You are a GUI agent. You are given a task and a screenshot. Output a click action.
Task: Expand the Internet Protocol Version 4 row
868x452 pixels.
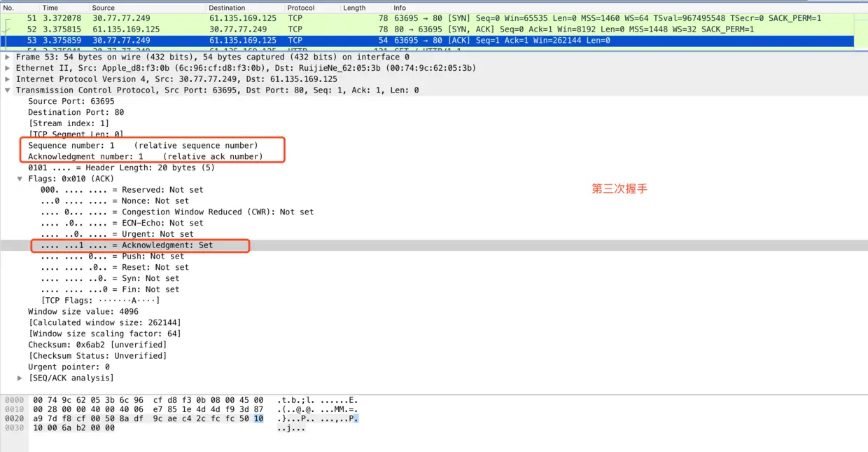pos(8,79)
